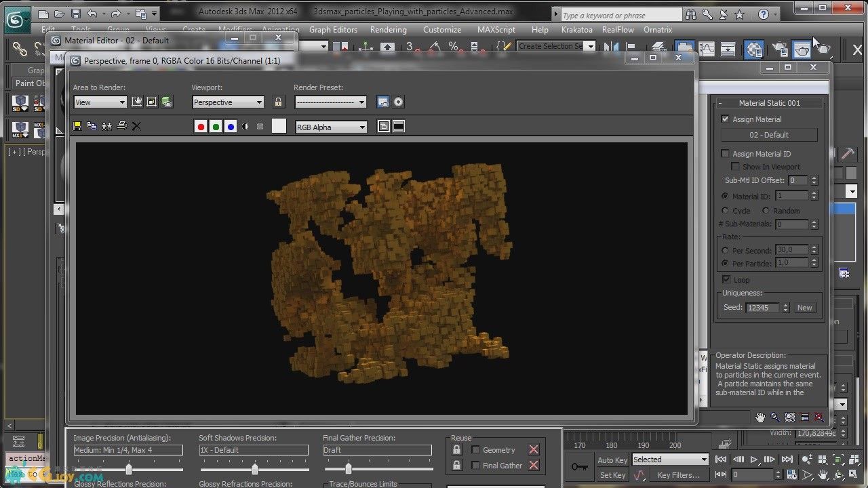
Task: Adjust the Final Gather Precision slider
Action: 348,469
